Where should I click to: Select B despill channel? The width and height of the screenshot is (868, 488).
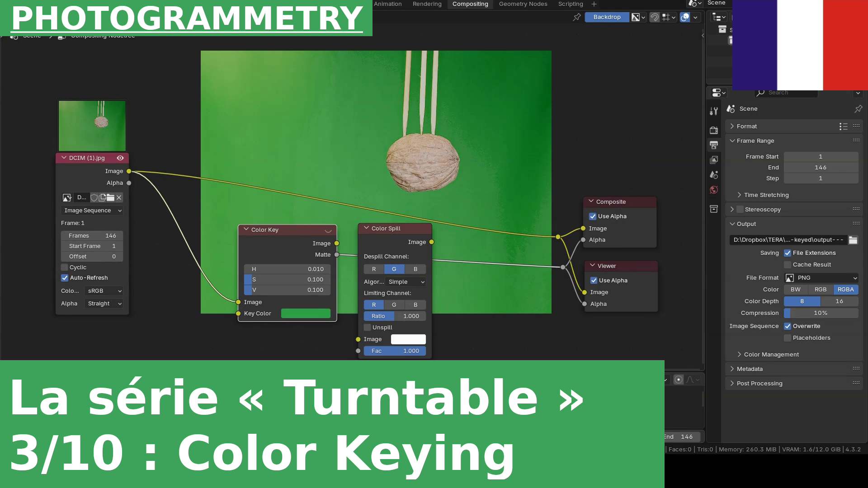tap(415, 269)
